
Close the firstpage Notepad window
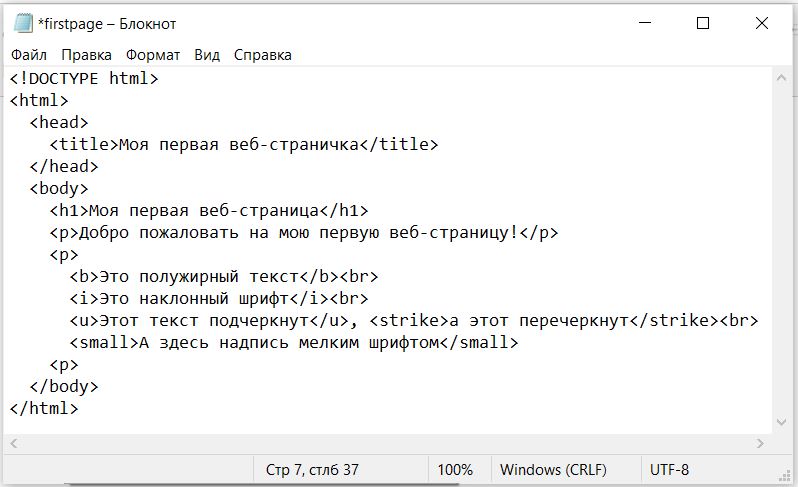(762, 23)
